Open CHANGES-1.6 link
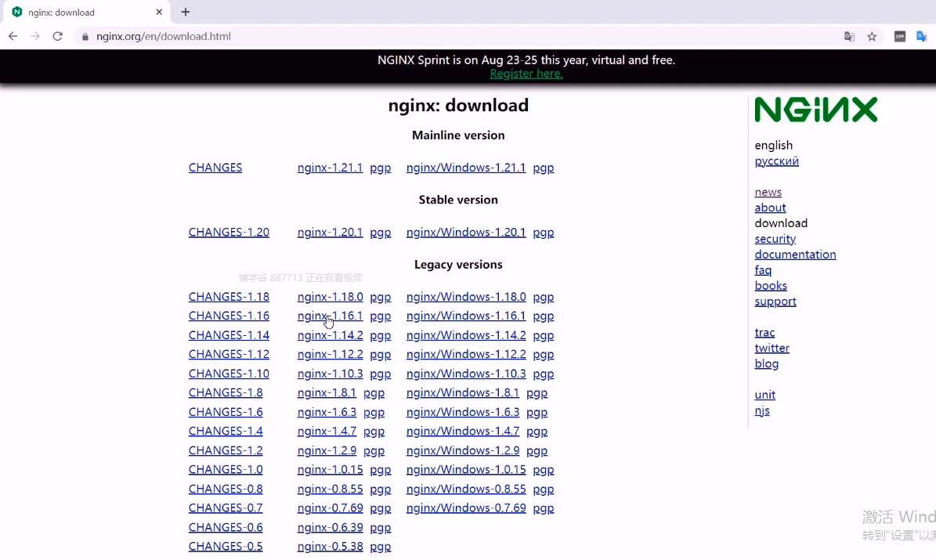Image resolution: width=936 pixels, height=560 pixels. pyautogui.click(x=226, y=412)
